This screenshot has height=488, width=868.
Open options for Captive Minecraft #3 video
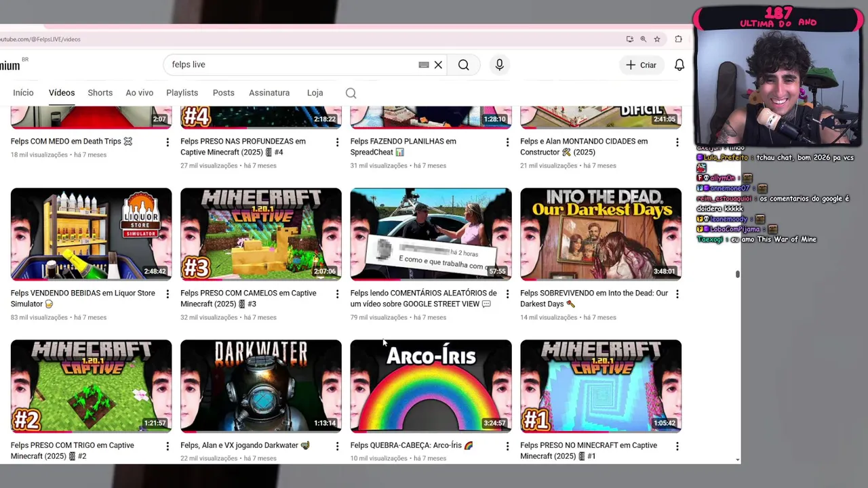point(337,294)
